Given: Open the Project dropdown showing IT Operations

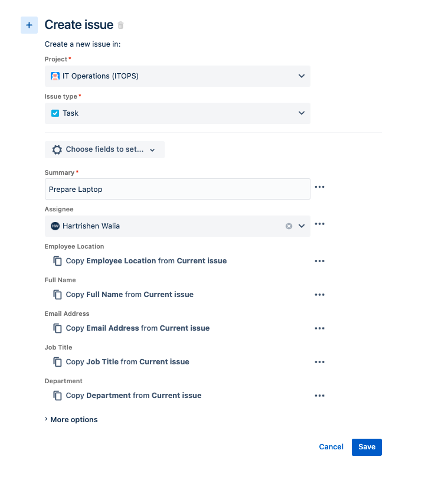Looking at the screenshot, I should pyautogui.click(x=301, y=76).
